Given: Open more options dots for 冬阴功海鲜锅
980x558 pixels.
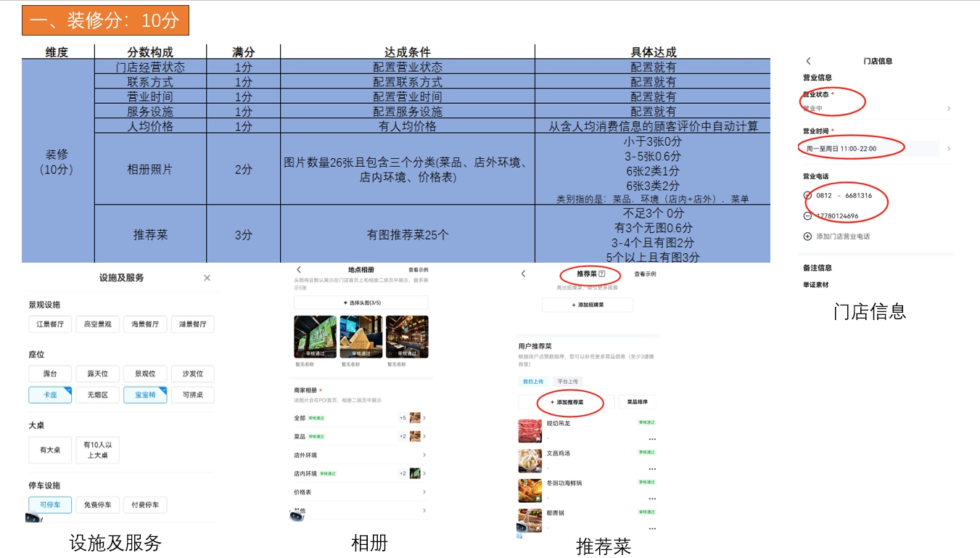Looking at the screenshot, I should pyautogui.click(x=652, y=498).
